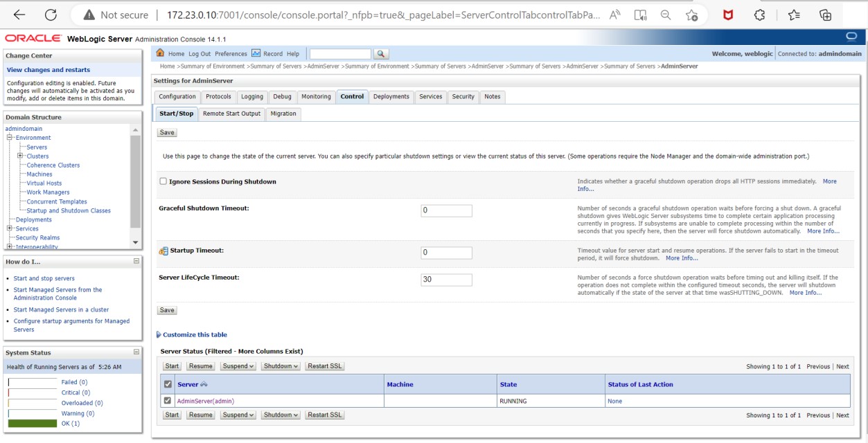Open the Collections icon
The image size is (868, 443).
click(825, 15)
